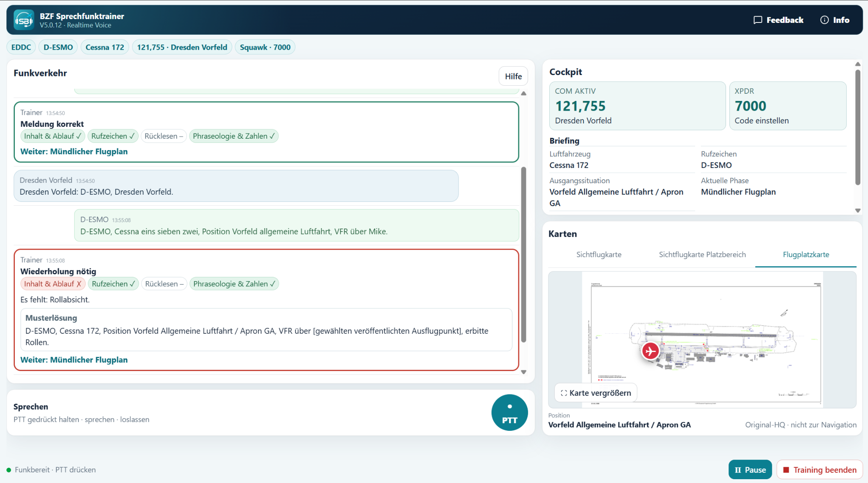The width and height of the screenshot is (868, 483).
Task: Click Rufzeichen ✓ tag in Wiederholung nötig card
Action: pos(113,284)
